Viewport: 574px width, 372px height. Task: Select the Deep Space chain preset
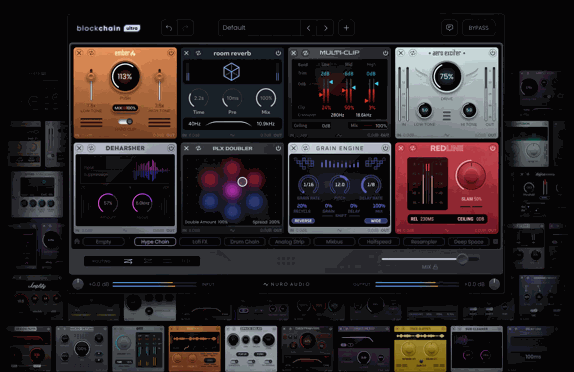point(469,242)
